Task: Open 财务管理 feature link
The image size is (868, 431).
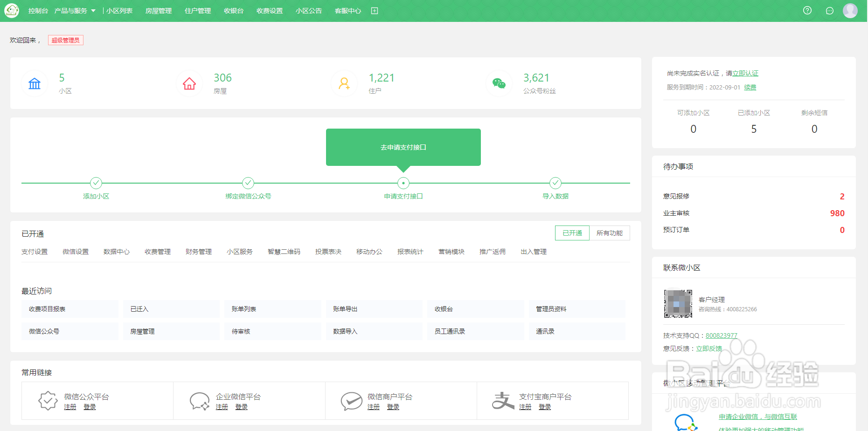Action: click(x=199, y=252)
